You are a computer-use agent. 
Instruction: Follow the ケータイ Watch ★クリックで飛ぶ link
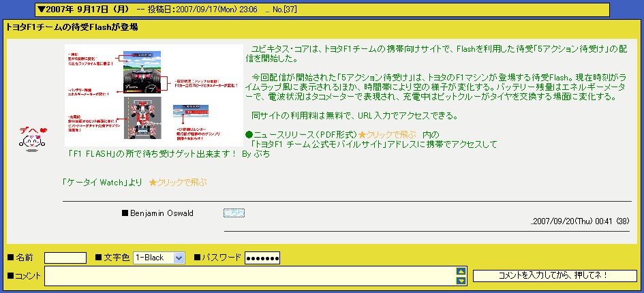point(177,183)
